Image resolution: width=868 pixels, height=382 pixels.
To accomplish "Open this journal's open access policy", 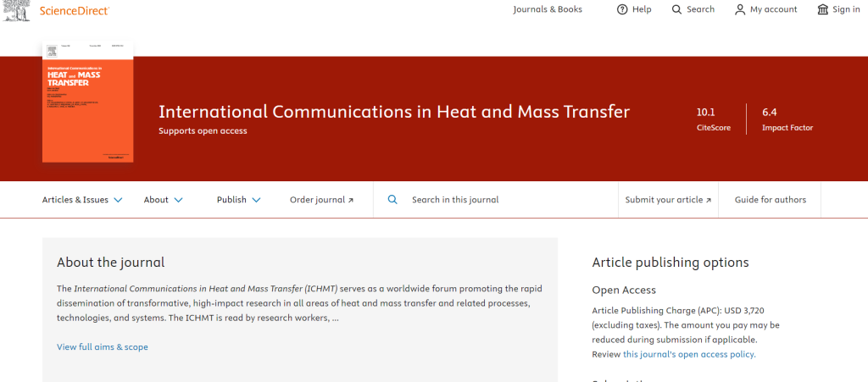I will click(688, 354).
